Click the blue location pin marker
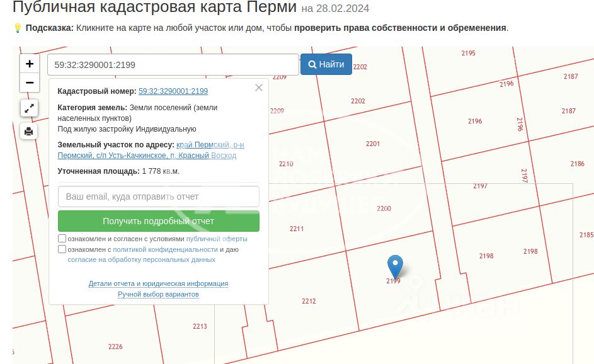 [x=395, y=267]
